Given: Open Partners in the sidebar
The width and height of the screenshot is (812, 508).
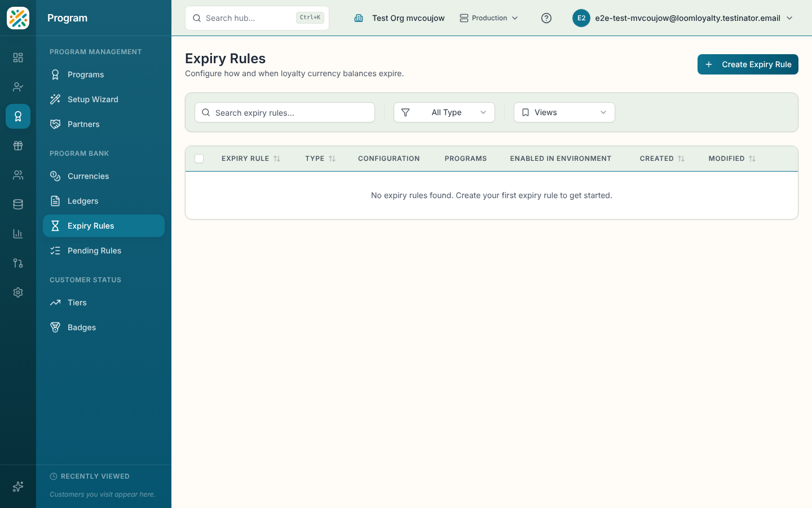Looking at the screenshot, I should click(104, 124).
